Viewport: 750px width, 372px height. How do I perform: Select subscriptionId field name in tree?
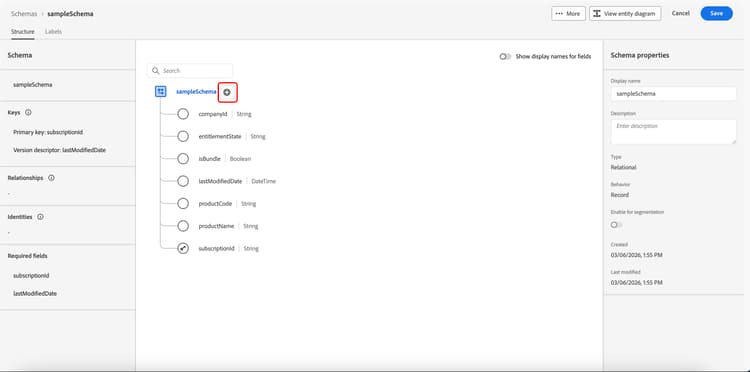click(217, 249)
